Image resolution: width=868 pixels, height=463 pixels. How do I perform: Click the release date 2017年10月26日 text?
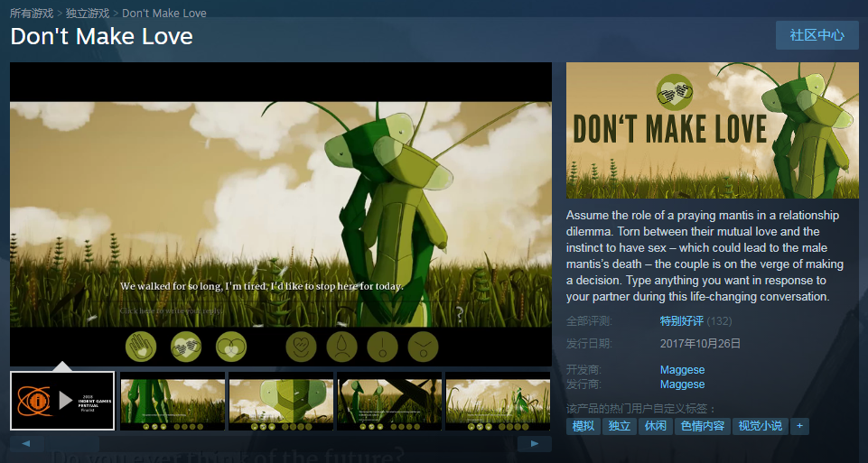700,344
